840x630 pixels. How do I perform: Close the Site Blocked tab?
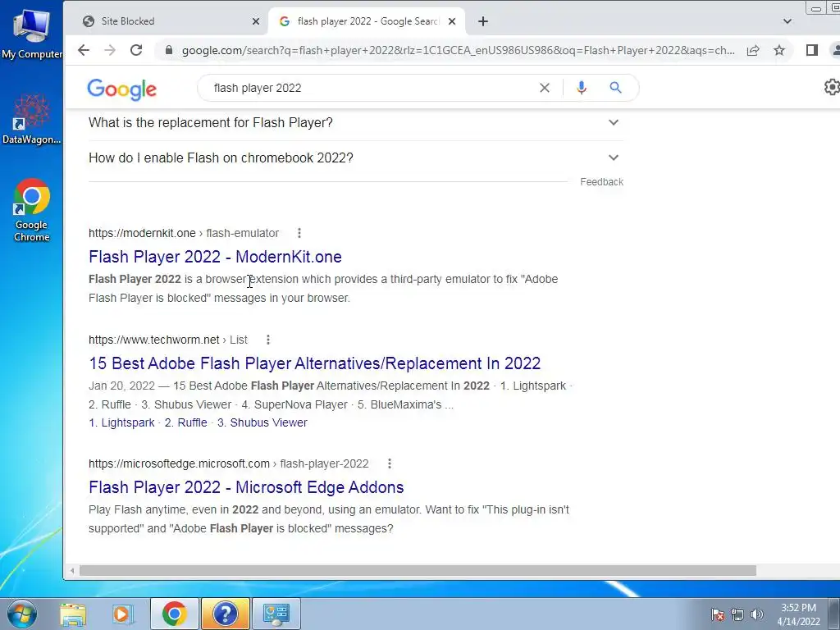pyautogui.click(x=256, y=21)
